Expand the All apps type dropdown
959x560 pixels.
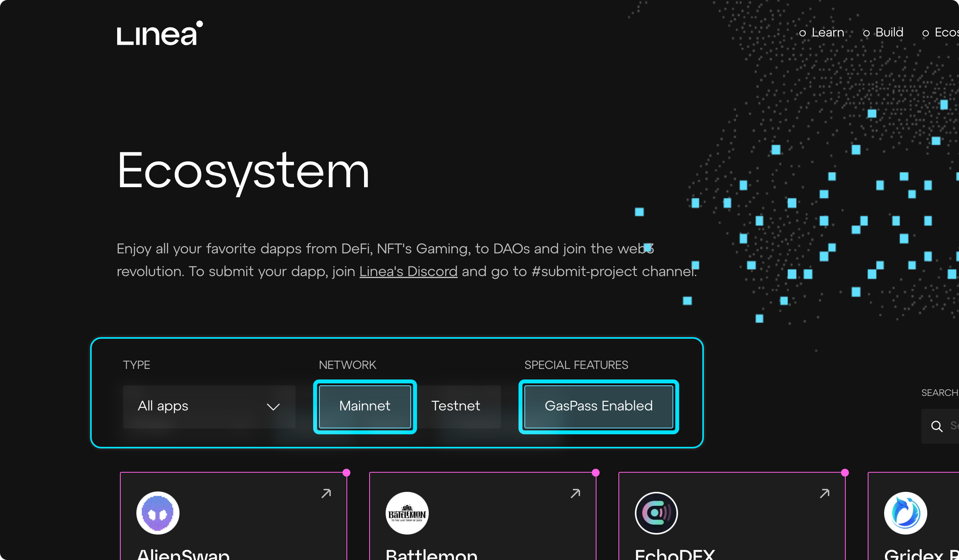click(x=209, y=406)
